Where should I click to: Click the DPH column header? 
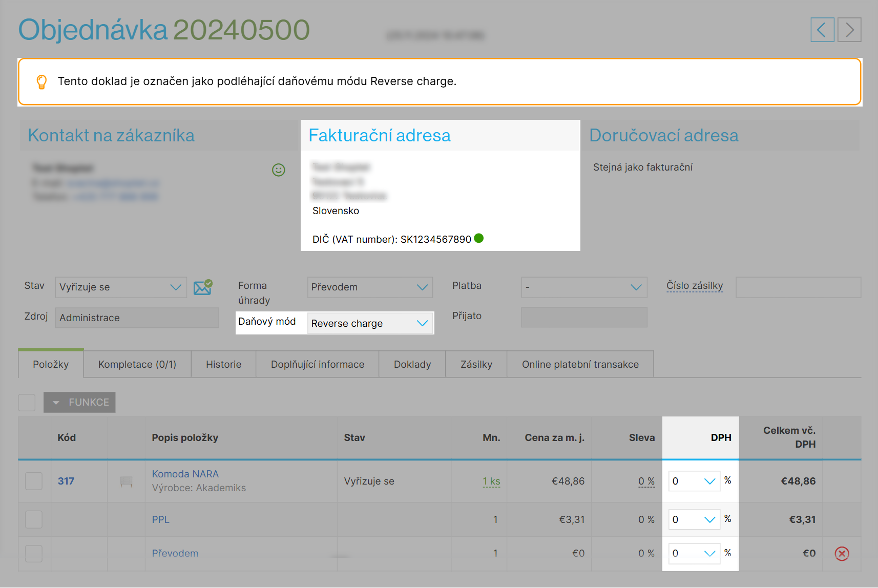[x=721, y=437]
